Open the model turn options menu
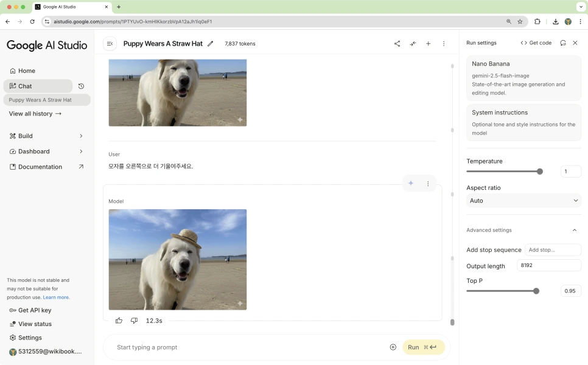The image size is (588, 365). coord(428,184)
